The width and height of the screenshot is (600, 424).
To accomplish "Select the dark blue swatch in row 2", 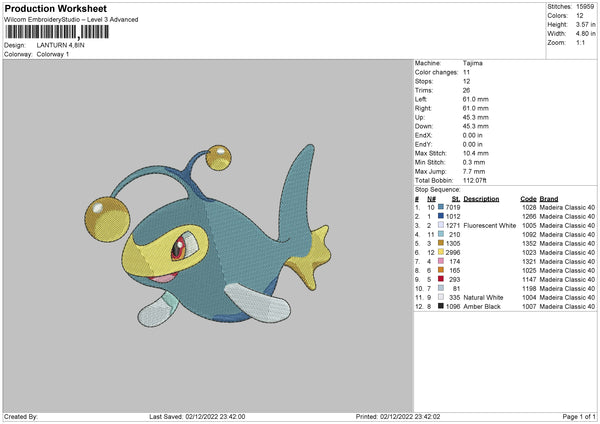I will pos(441,216).
